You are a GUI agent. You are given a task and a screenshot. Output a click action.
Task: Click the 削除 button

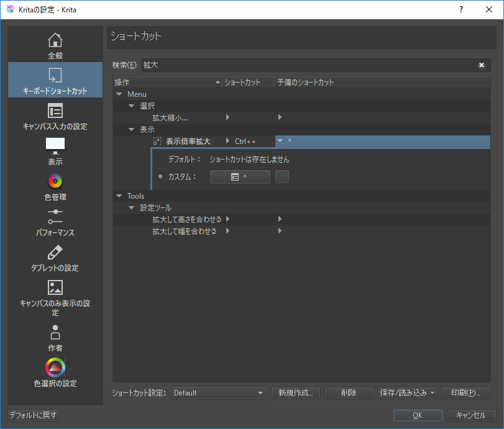pyautogui.click(x=349, y=393)
